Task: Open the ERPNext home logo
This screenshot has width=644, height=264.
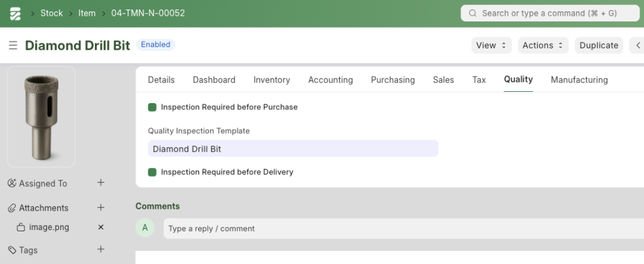Action: pyautogui.click(x=15, y=14)
